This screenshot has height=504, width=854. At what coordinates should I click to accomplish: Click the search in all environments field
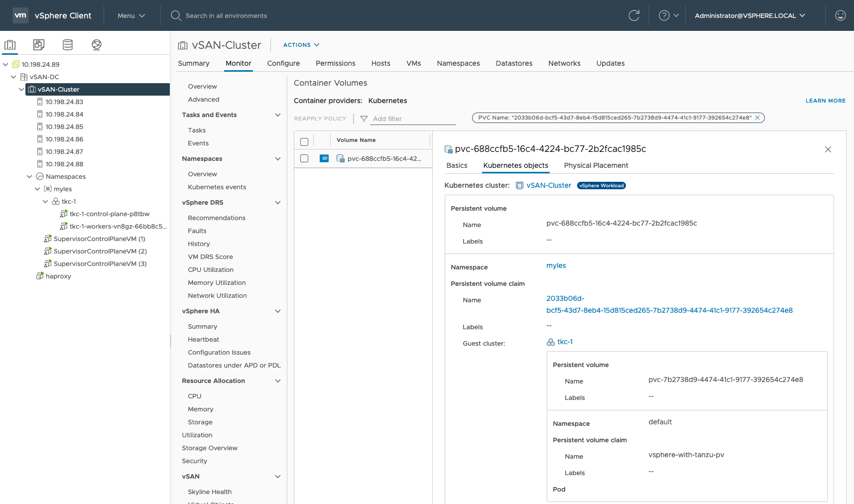[226, 15]
